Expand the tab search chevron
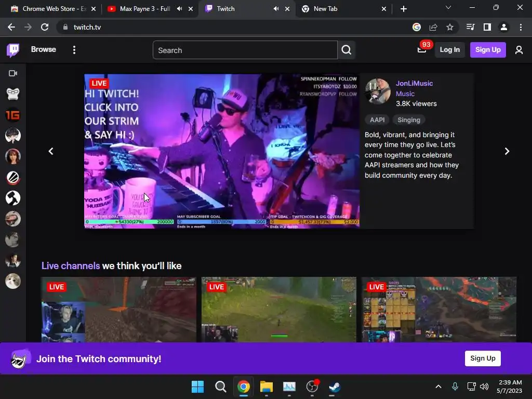532x399 pixels. click(448, 7)
